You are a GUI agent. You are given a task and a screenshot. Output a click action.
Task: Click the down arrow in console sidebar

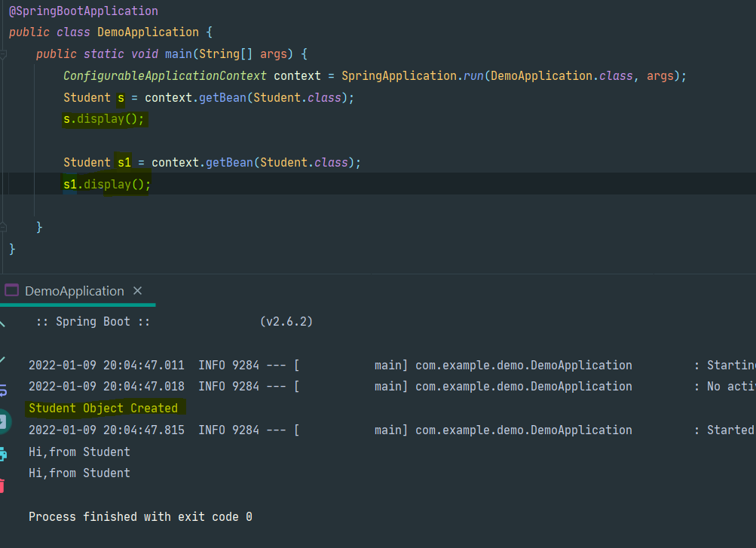pos(2,359)
